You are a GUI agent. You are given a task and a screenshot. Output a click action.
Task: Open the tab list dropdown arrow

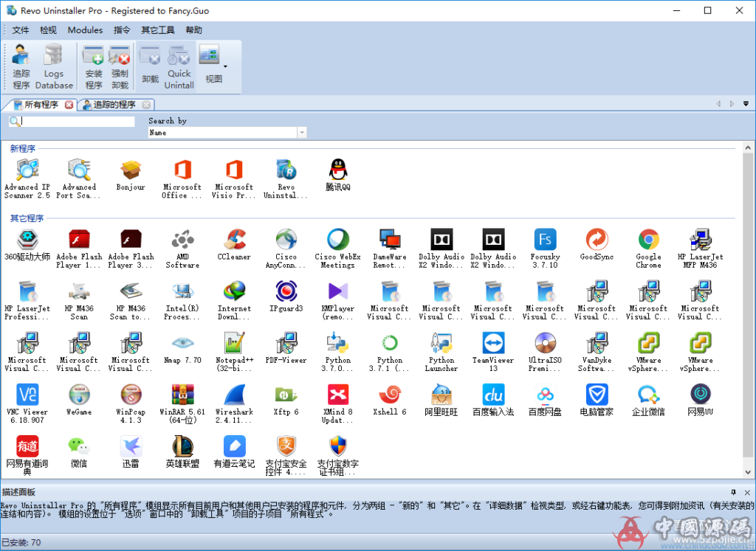746,103
